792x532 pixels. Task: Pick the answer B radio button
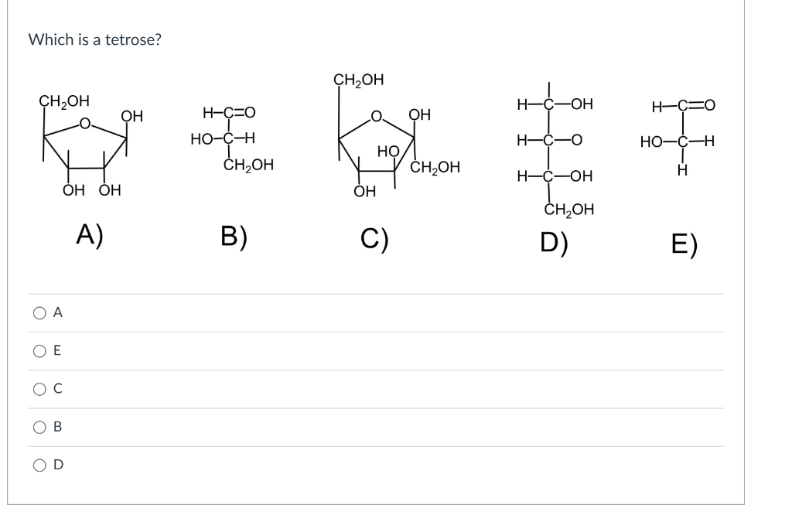(x=39, y=428)
